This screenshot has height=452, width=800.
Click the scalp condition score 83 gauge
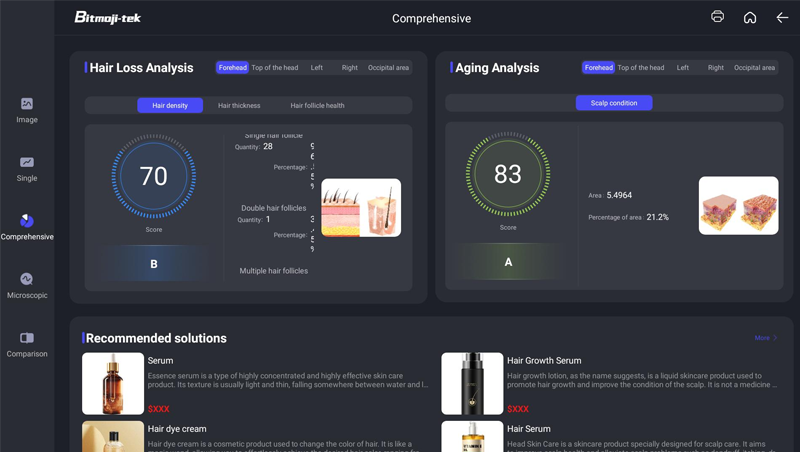coord(508,174)
